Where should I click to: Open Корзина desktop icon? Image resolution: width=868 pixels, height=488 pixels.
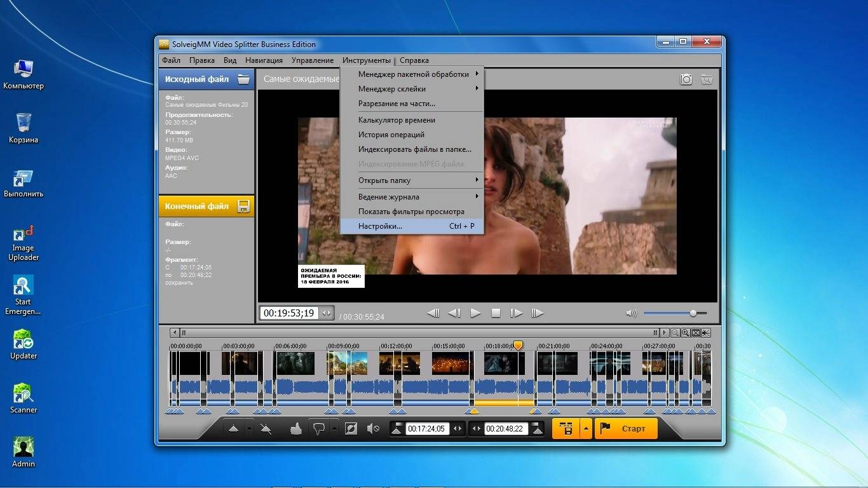tap(24, 127)
